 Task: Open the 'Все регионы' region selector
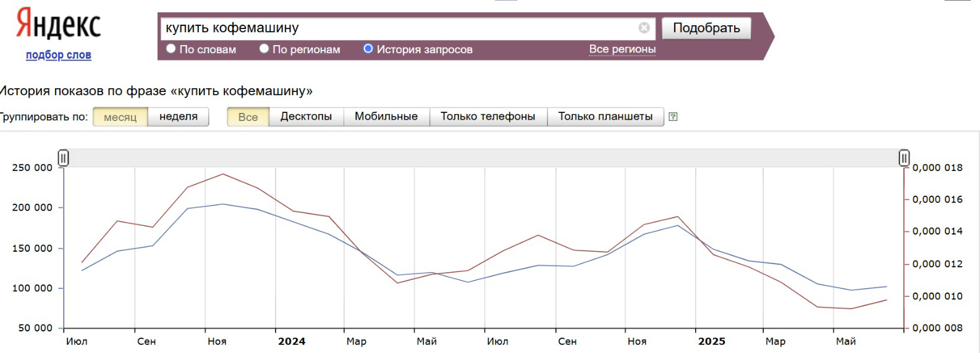pyautogui.click(x=622, y=49)
